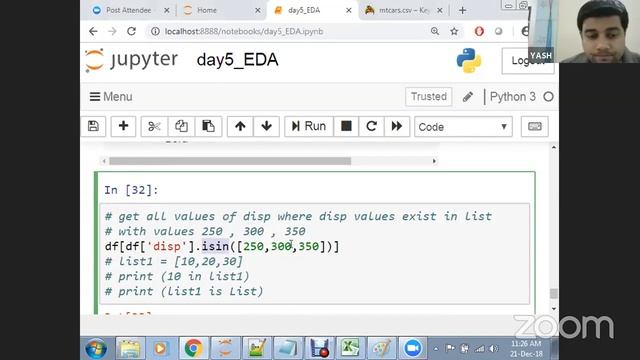Open Excel from the taskbar
Image resolution: width=640 pixels, height=360 pixels.
[350, 349]
